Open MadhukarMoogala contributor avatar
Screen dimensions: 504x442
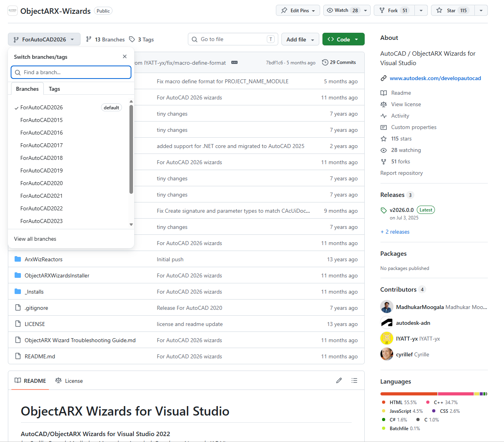pyautogui.click(x=387, y=307)
